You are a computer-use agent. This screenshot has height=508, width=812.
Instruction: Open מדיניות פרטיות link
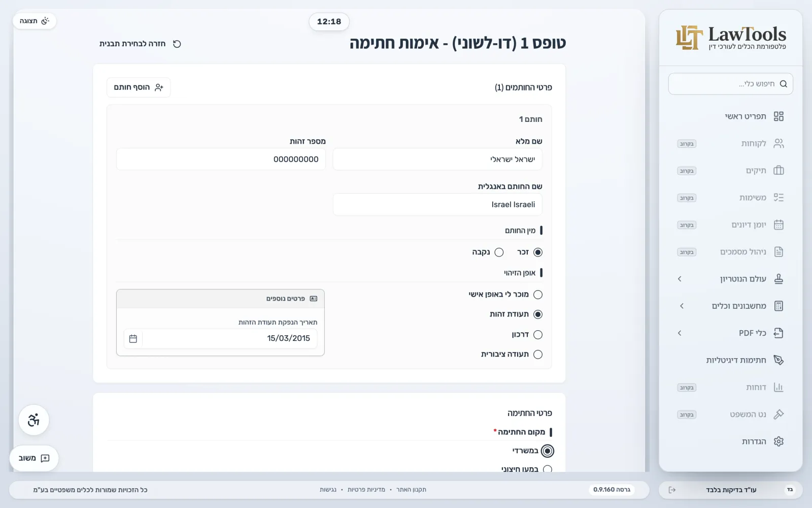366,490
